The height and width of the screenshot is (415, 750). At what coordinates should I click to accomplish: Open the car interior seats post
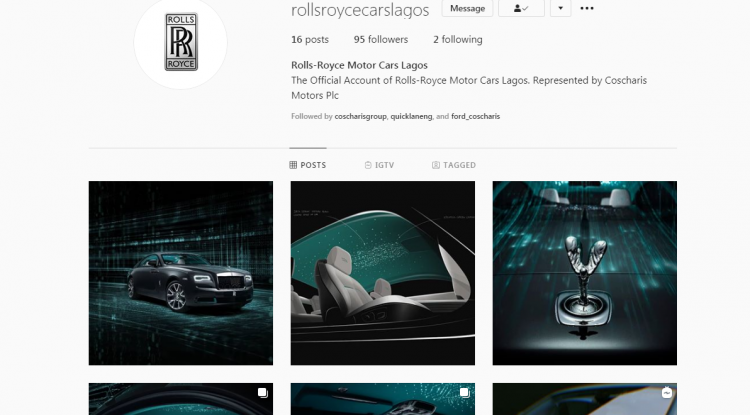click(x=383, y=273)
